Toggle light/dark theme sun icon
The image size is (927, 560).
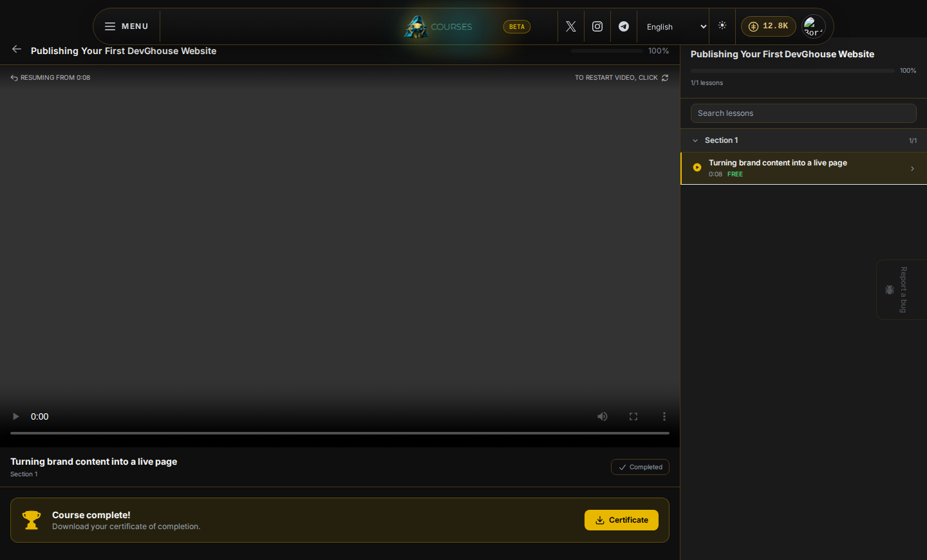[722, 26]
